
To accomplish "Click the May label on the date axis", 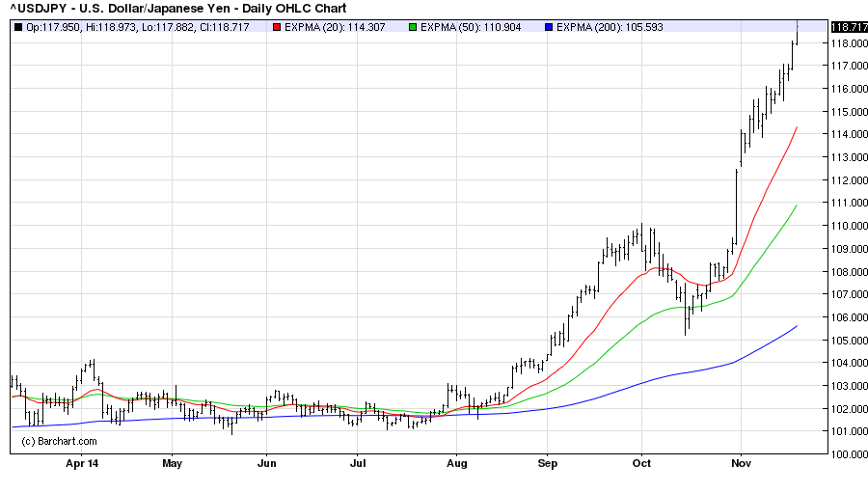I will click(x=172, y=464).
